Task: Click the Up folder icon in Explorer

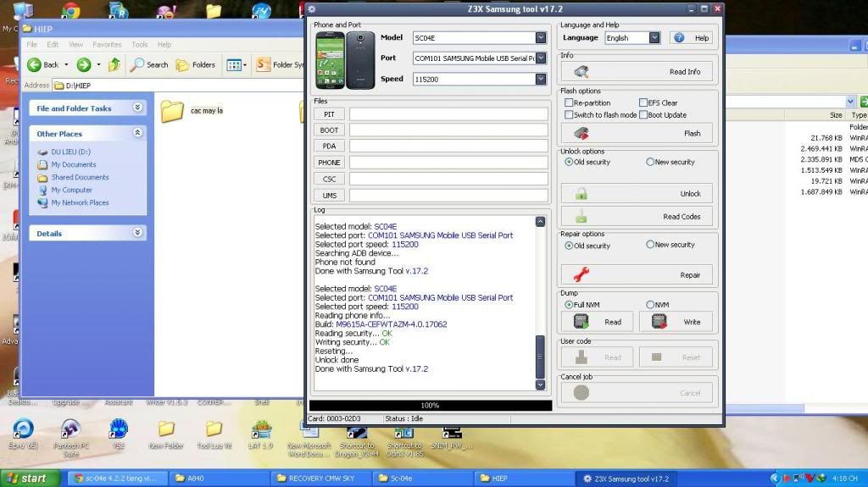Action: tap(114, 64)
